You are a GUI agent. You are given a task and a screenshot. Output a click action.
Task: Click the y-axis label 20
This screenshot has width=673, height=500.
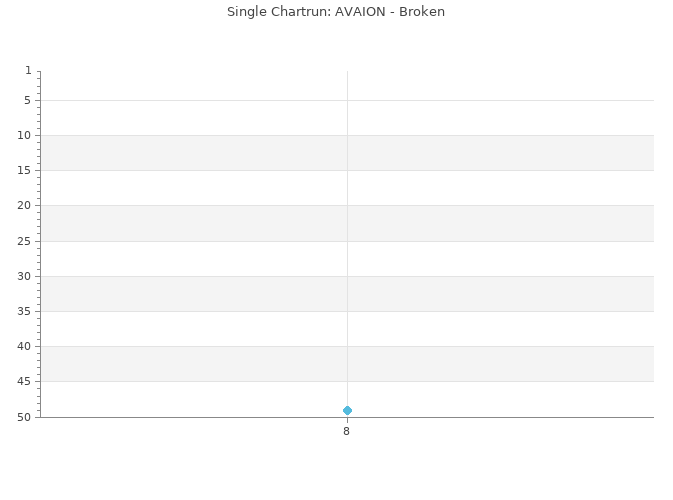click(24, 206)
